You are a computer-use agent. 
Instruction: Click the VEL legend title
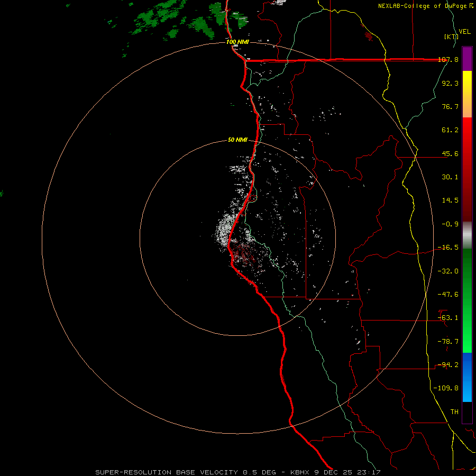point(464,32)
